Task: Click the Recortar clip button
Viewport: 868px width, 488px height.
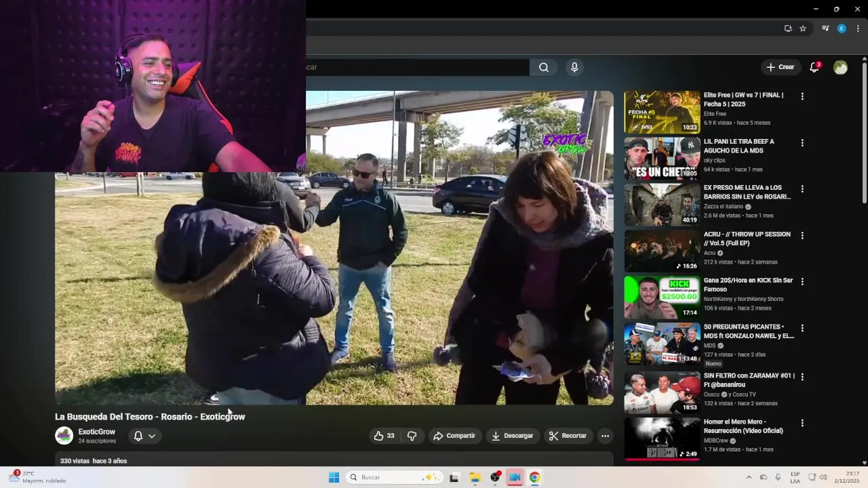Action: click(x=568, y=436)
